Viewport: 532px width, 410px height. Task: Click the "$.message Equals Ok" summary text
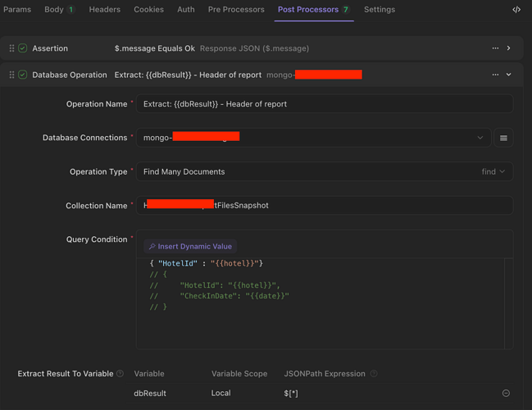click(155, 48)
